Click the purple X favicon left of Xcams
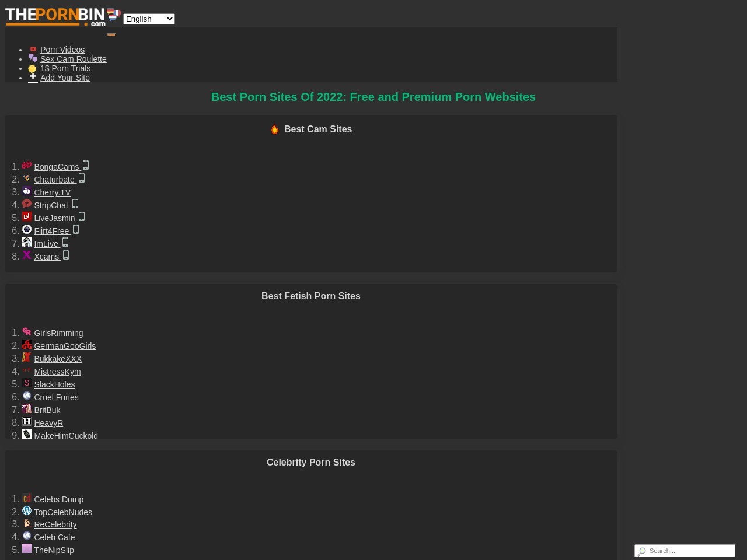This screenshot has height=560, width=747. tap(27, 255)
